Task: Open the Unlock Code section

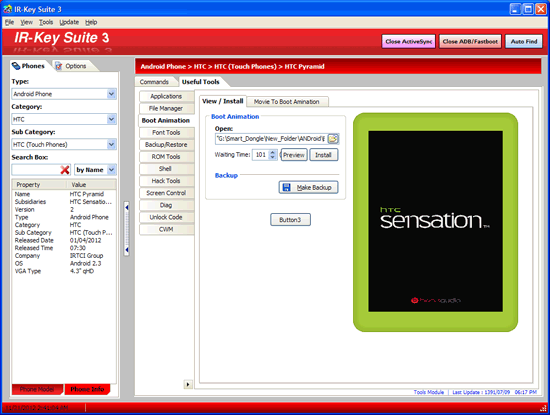Action: tap(166, 217)
